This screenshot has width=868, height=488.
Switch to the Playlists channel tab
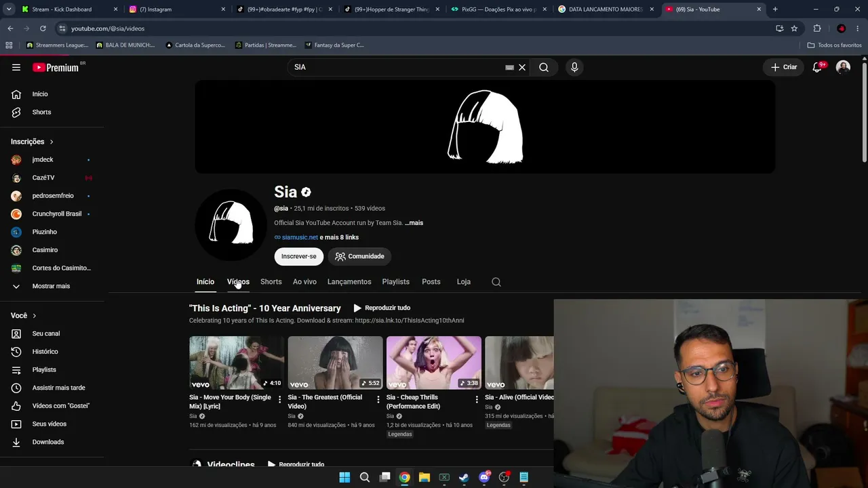[x=396, y=282]
